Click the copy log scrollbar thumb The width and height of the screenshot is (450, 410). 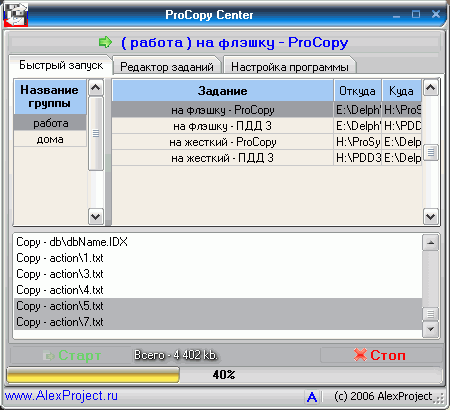[430, 314]
